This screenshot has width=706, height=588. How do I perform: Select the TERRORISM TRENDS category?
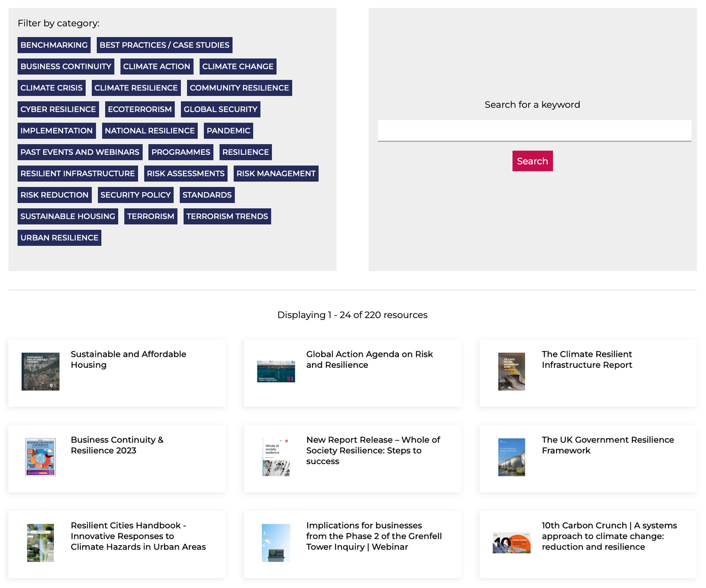(x=227, y=216)
